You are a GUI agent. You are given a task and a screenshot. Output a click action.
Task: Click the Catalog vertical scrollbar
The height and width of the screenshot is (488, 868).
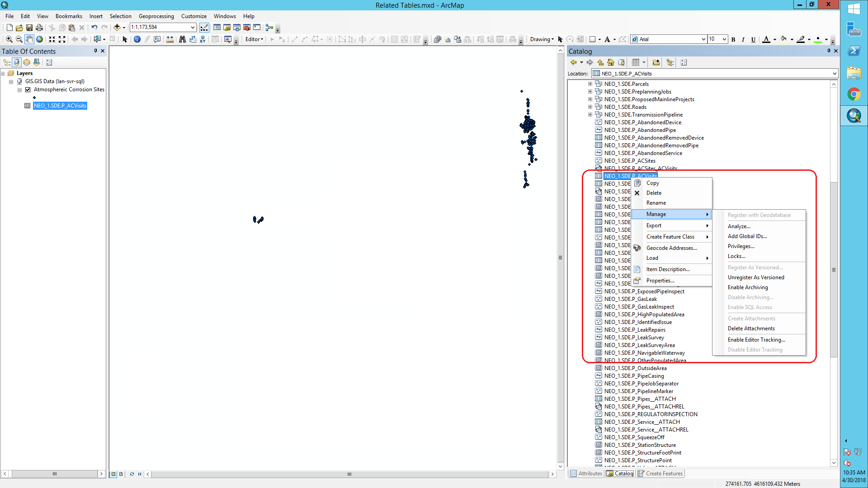834,270
